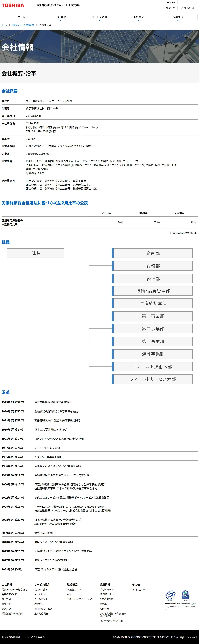Open footer link コールセンター

click(x=42, y=599)
